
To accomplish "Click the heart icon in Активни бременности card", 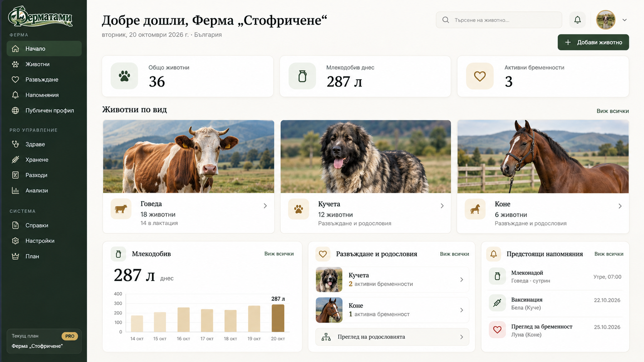I will [x=480, y=76].
